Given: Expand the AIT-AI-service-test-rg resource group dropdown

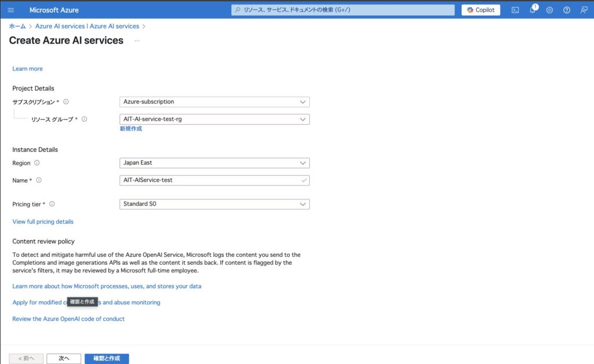Looking at the screenshot, I should click(215, 119).
